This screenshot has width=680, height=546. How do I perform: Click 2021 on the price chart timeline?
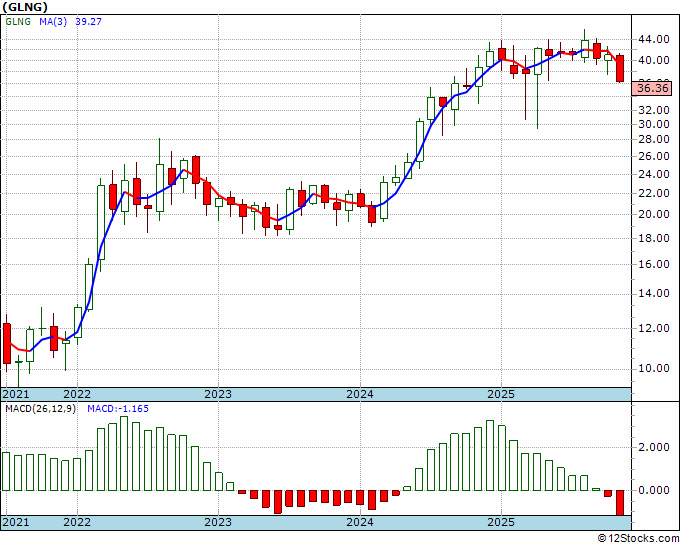16,394
